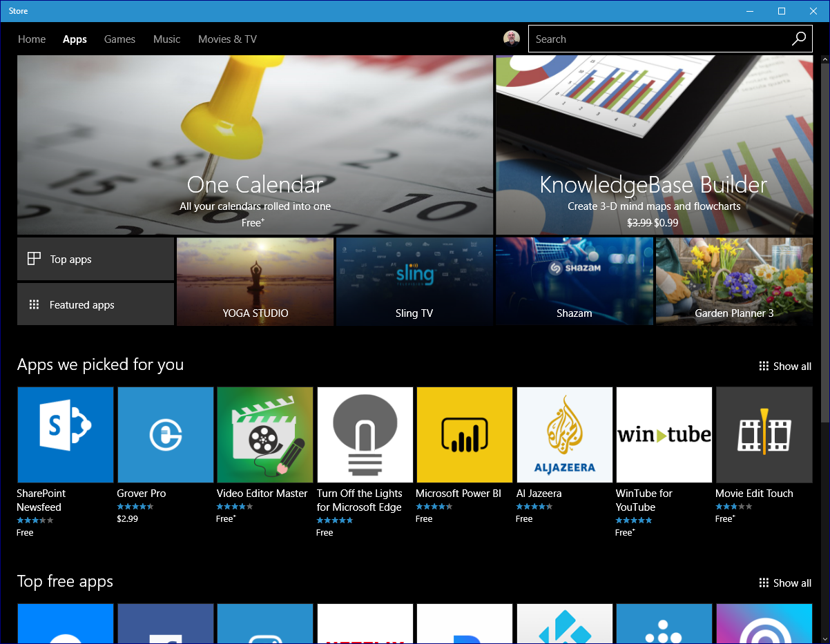
Task: Open the Microsoft Power BI app icon
Action: [465, 434]
